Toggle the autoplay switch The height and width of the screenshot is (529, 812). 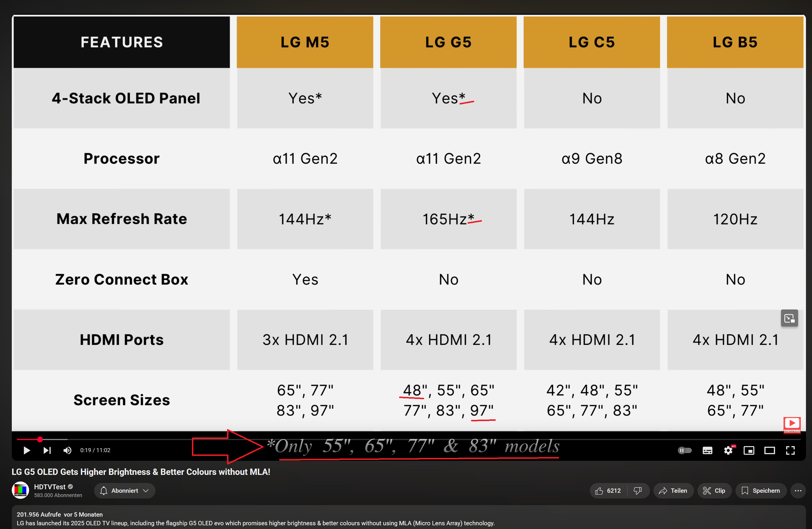point(685,450)
